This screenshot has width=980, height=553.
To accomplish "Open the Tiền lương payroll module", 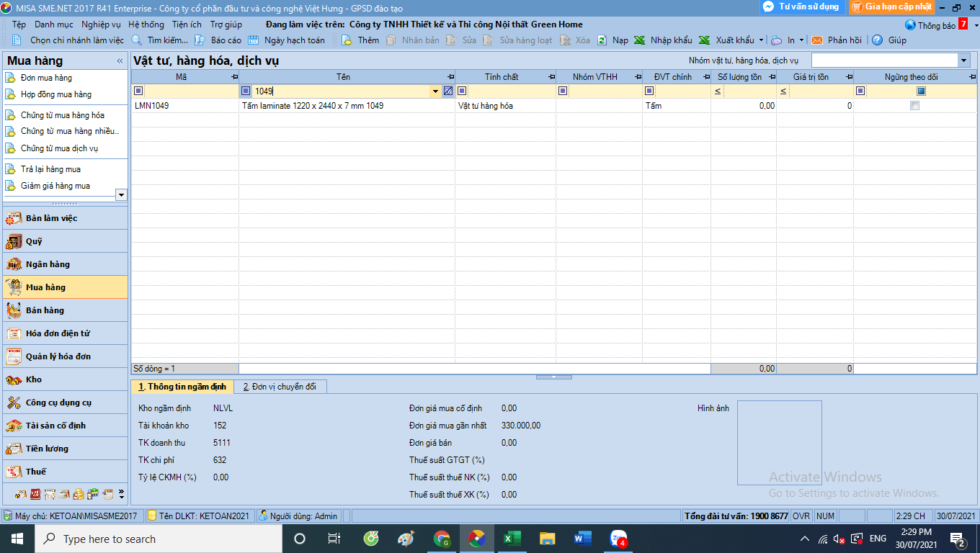I will (65, 449).
